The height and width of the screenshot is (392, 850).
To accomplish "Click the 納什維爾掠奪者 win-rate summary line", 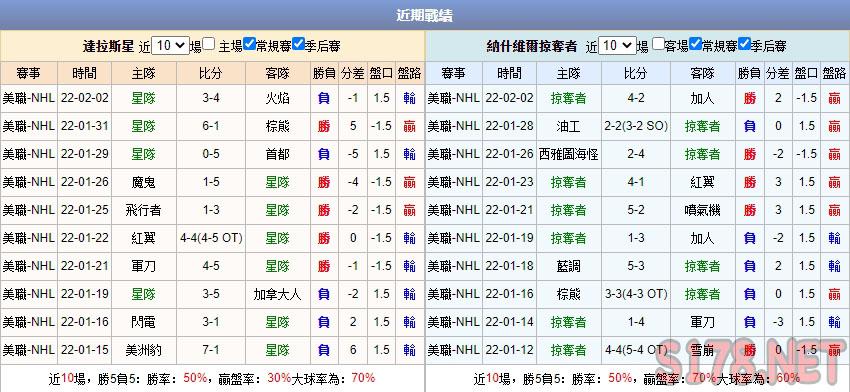I will pyautogui.click(x=637, y=378).
